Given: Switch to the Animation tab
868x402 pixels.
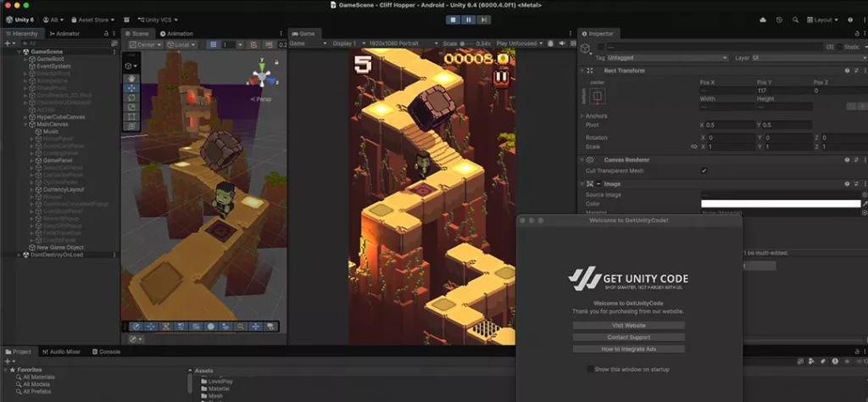Looking at the screenshot, I should (176, 34).
